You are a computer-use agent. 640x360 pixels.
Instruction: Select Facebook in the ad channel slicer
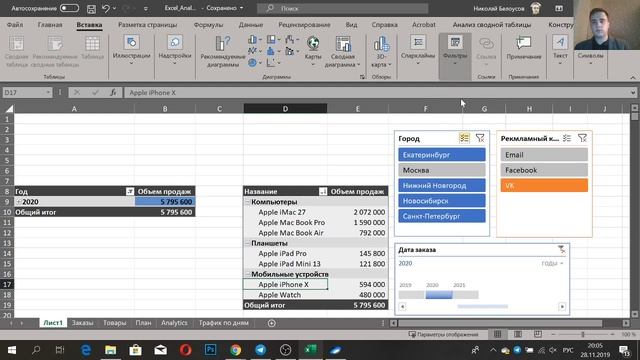pos(544,170)
